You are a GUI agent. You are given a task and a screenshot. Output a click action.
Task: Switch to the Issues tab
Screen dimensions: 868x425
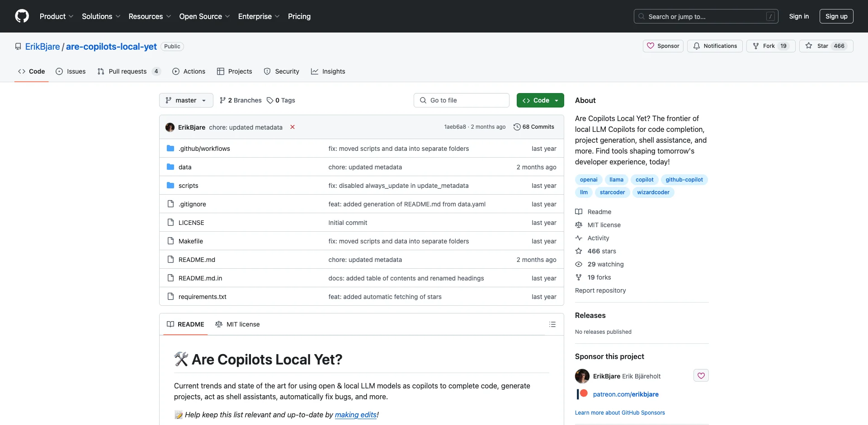(71, 71)
